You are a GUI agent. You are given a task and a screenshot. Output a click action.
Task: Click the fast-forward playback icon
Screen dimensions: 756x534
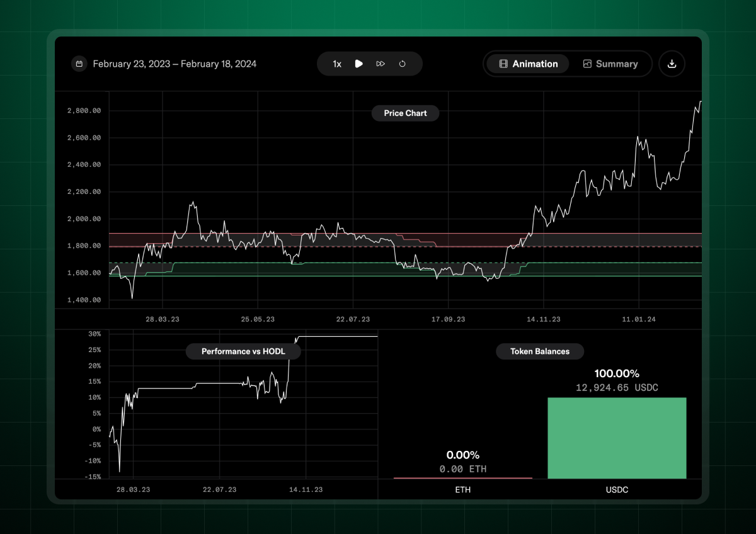[381, 64]
